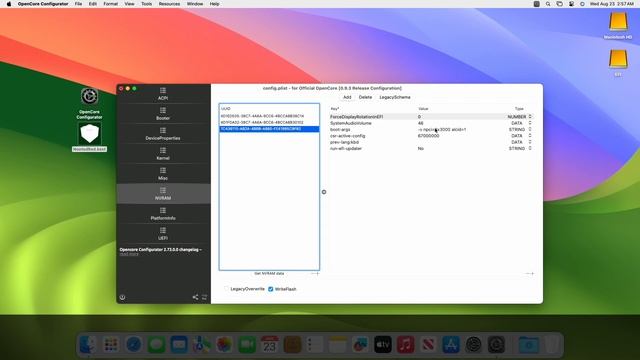Open Finder from the Dock

[x=88, y=345]
